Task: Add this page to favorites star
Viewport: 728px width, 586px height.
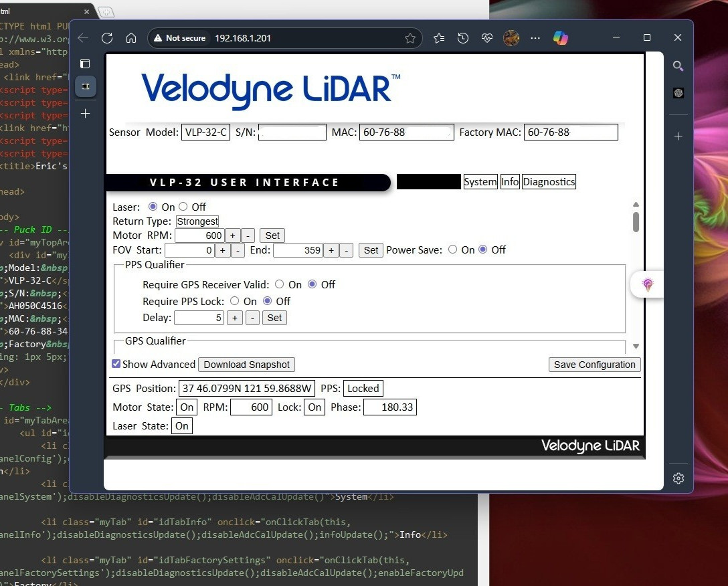Action: click(x=410, y=38)
